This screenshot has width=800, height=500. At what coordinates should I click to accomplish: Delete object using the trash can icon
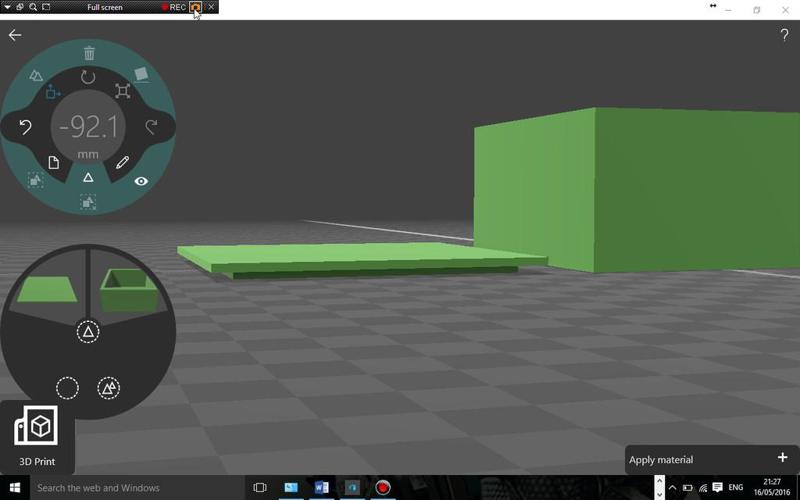pos(89,53)
